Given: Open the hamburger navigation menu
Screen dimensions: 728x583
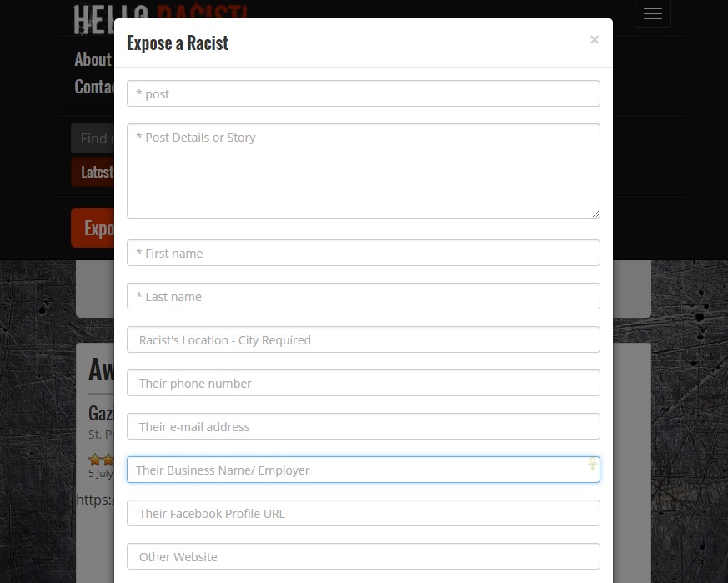Looking at the screenshot, I should click(x=652, y=14).
